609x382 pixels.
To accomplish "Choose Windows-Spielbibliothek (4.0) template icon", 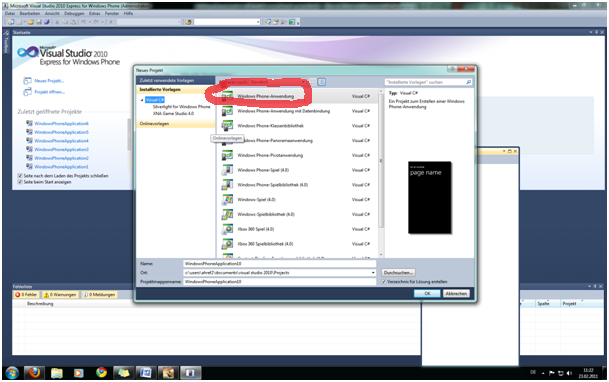I will tap(227, 214).
